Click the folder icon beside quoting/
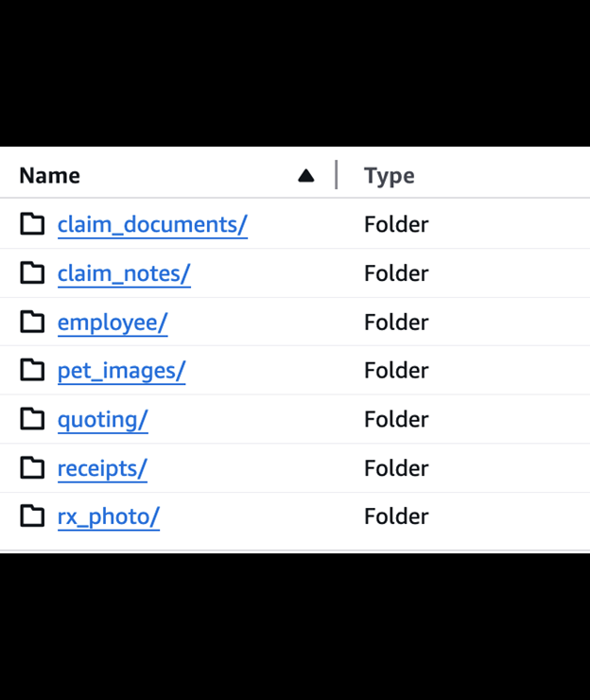This screenshot has width=590, height=700. pyautogui.click(x=33, y=419)
